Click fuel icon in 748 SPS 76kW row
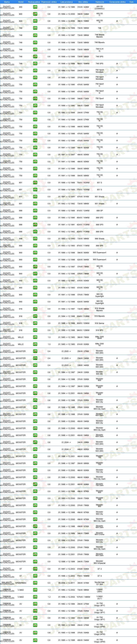The height and width of the screenshot is (644, 137). tap(35, 64)
